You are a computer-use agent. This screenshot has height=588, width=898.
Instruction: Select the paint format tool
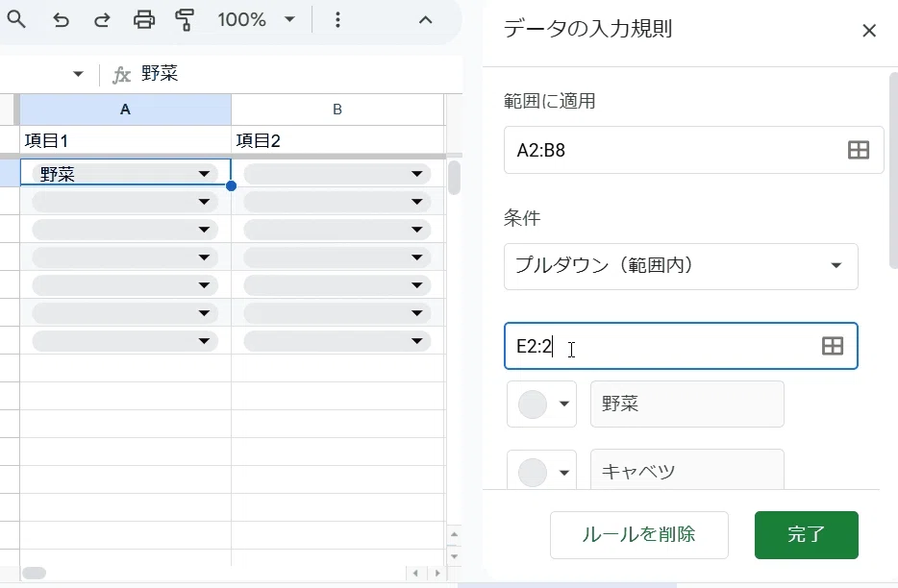pyautogui.click(x=185, y=20)
